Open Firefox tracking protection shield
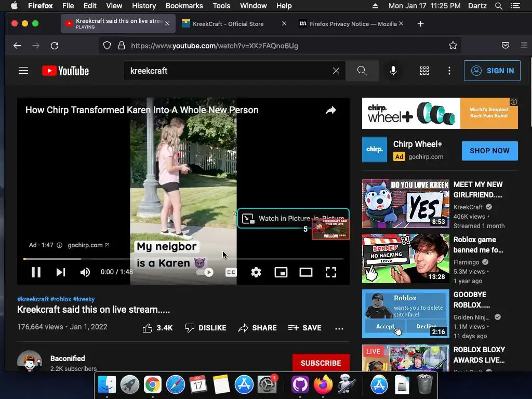 (x=107, y=46)
